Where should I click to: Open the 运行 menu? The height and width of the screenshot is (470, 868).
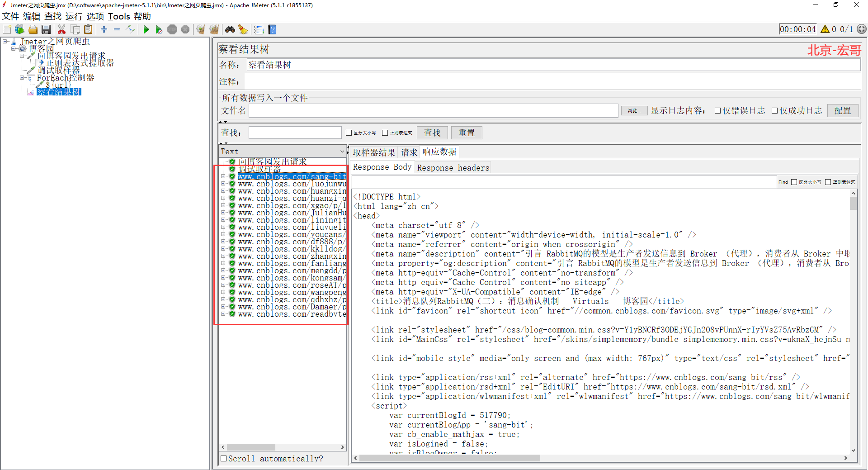pos(74,16)
